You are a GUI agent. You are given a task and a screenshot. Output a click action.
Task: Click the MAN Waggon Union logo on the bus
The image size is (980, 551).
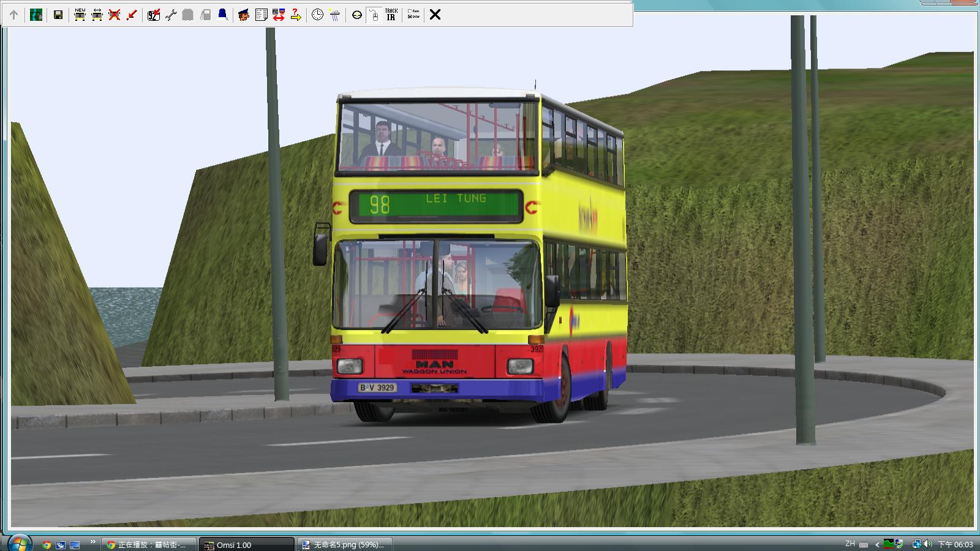coord(434,367)
